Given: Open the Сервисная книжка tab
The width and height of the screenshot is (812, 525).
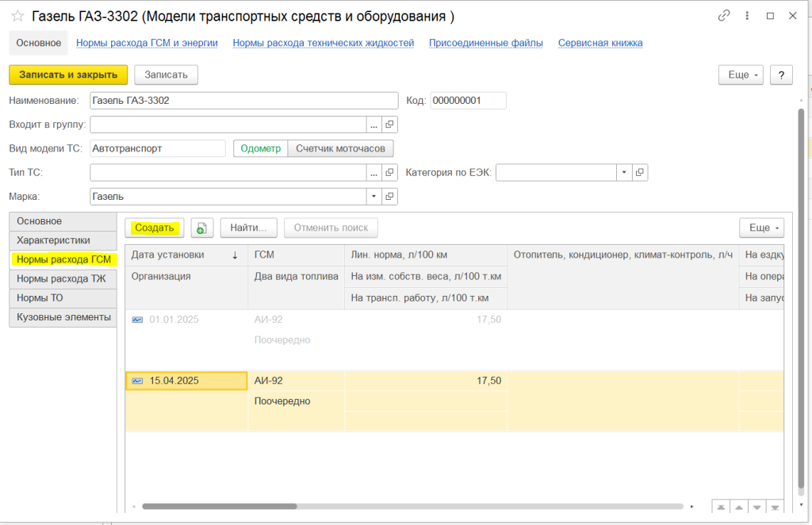Looking at the screenshot, I should coord(599,43).
